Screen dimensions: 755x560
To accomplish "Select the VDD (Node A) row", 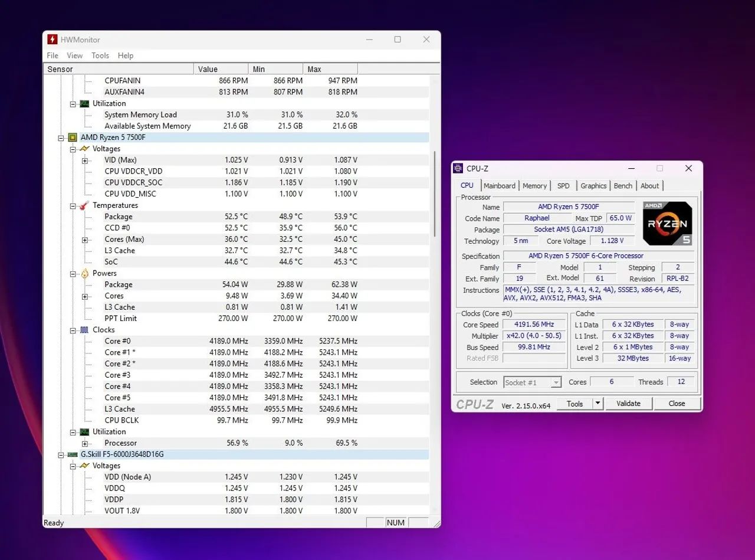I will (237, 477).
